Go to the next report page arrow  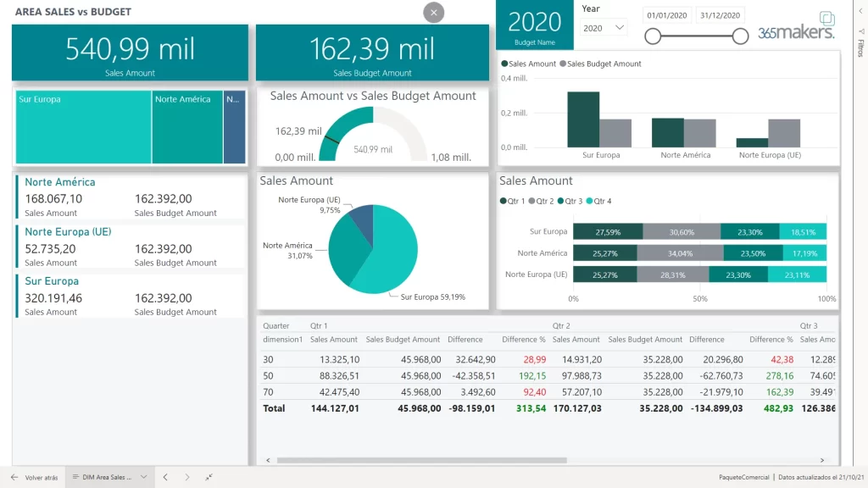187,477
